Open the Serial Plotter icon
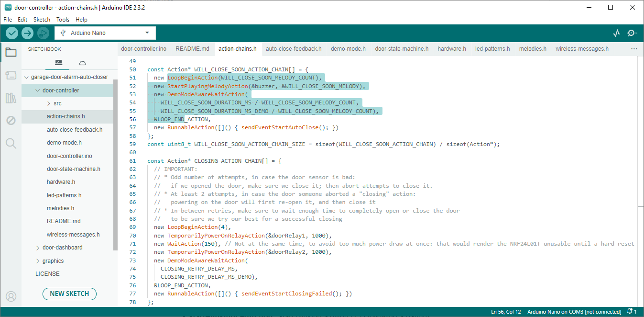 pyautogui.click(x=617, y=33)
